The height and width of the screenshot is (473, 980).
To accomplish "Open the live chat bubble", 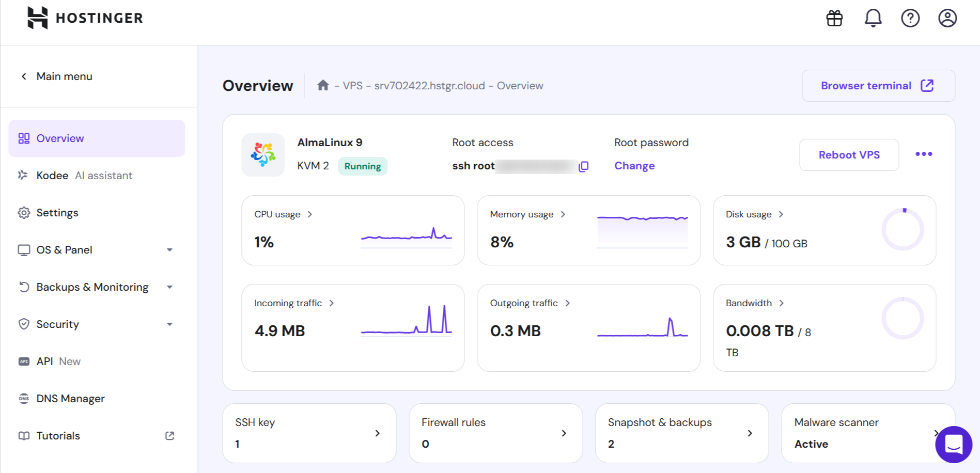I will (x=954, y=445).
